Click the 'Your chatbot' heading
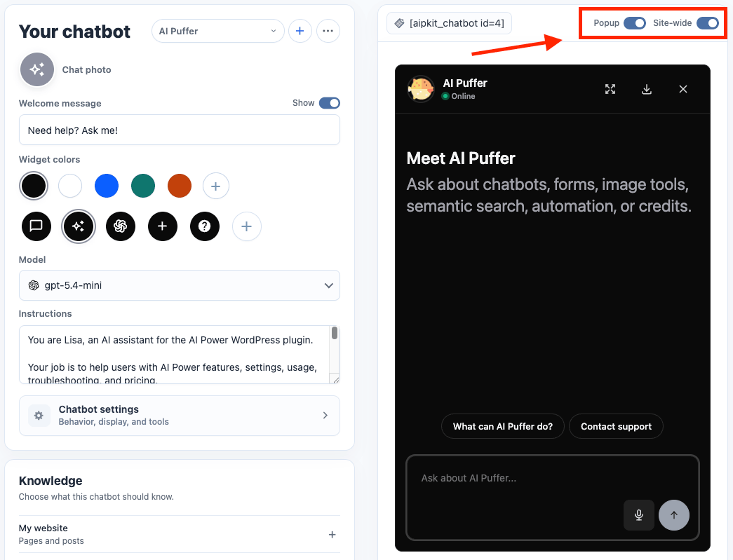This screenshot has width=733, height=560. [x=74, y=32]
